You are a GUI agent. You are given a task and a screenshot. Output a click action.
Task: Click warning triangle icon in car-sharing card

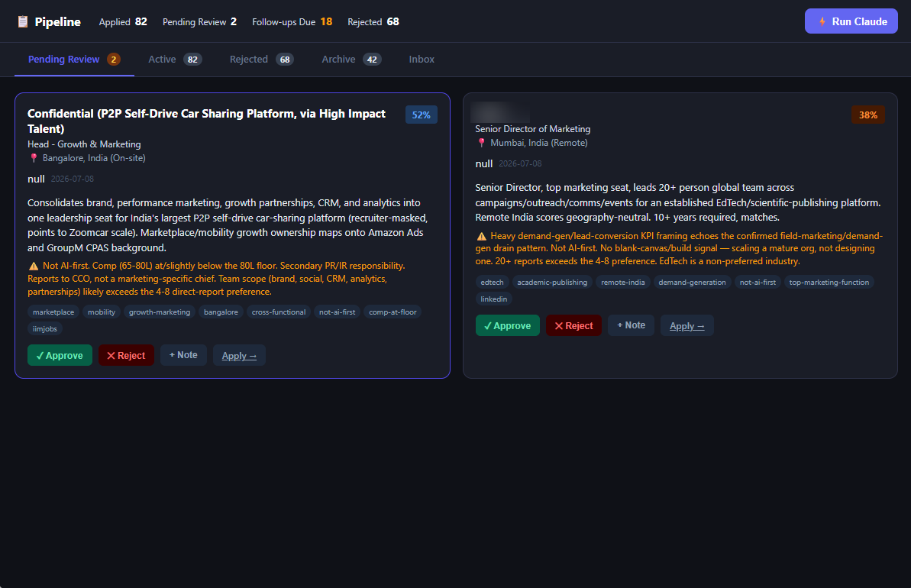[34, 266]
